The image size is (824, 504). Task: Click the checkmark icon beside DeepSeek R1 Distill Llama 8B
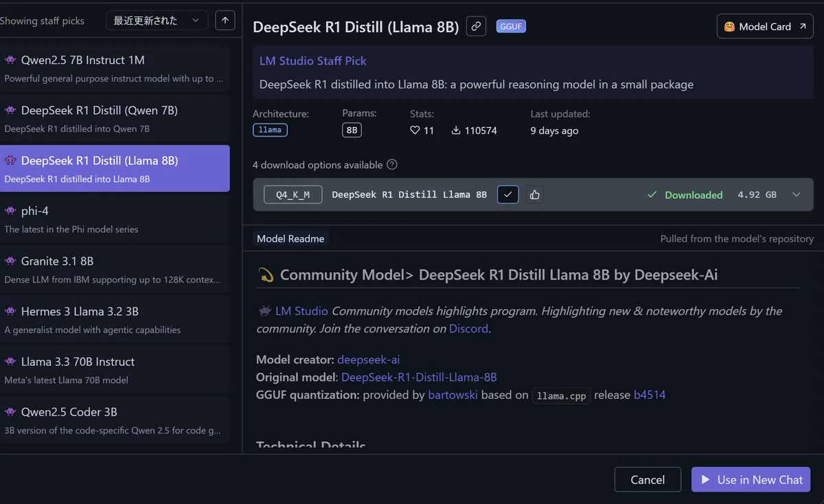pyautogui.click(x=508, y=194)
